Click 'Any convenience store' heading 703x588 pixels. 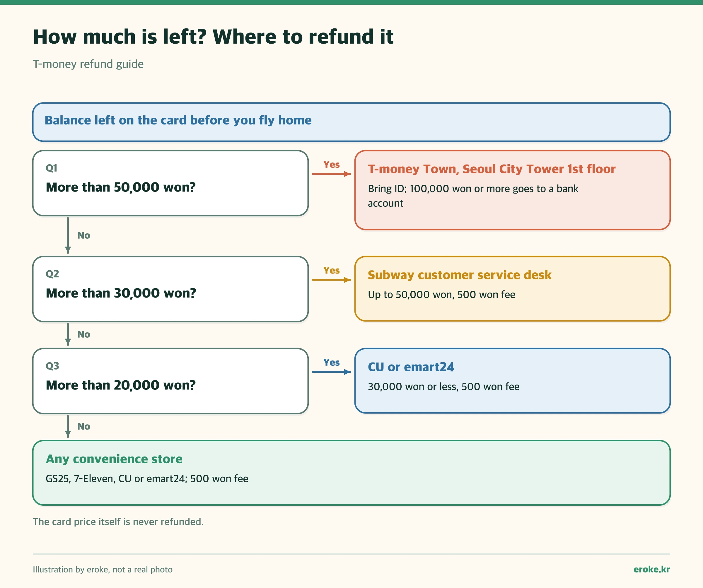coord(114,459)
